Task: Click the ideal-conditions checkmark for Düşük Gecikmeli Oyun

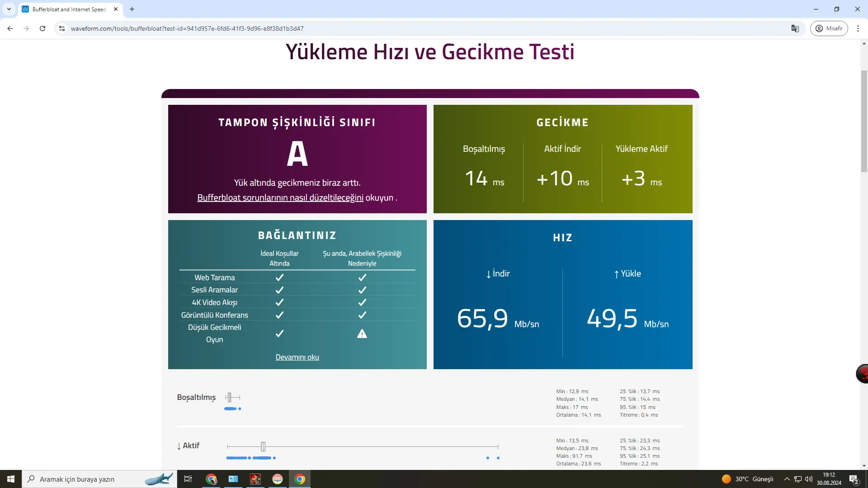Action: 279,333
